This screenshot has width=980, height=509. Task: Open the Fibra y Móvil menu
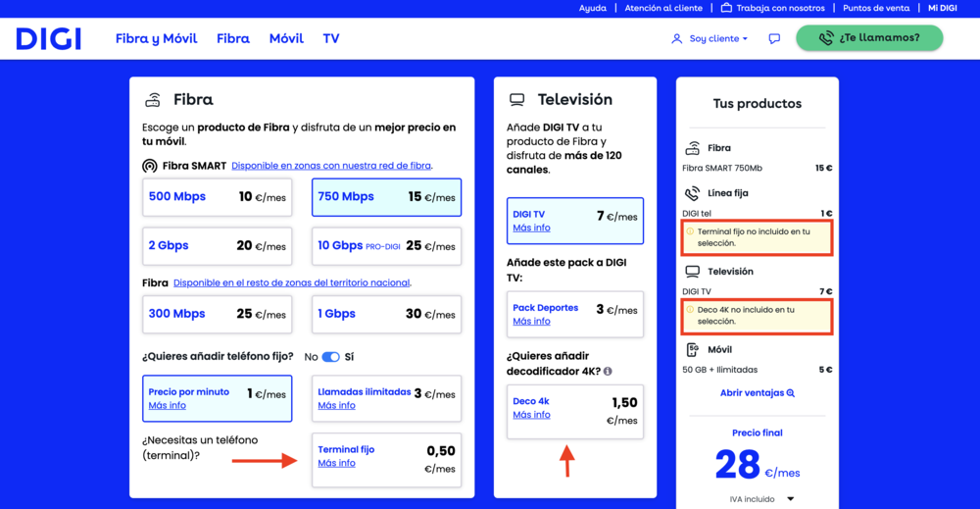tap(156, 39)
